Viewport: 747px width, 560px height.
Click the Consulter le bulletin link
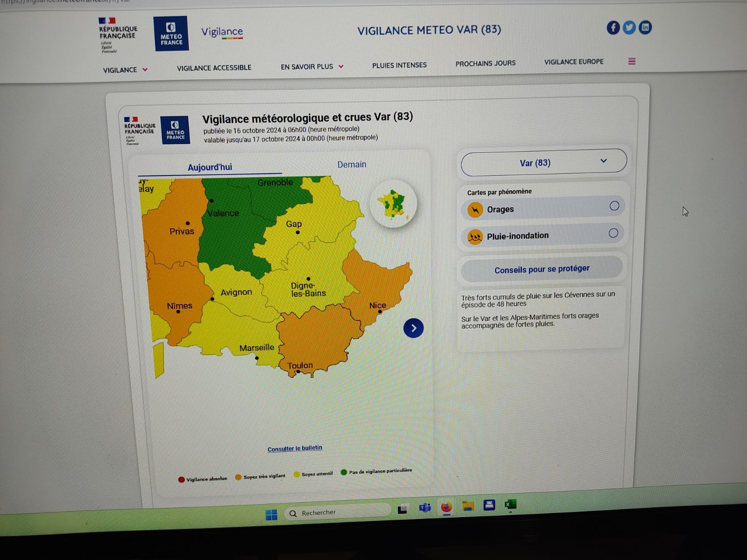click(x=295, y=448)
